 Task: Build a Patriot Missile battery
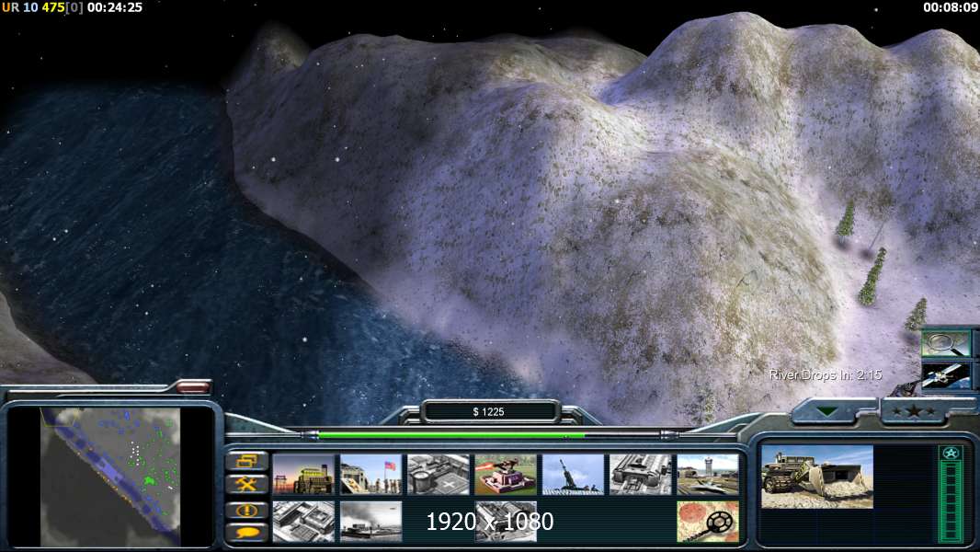[506, 474]
